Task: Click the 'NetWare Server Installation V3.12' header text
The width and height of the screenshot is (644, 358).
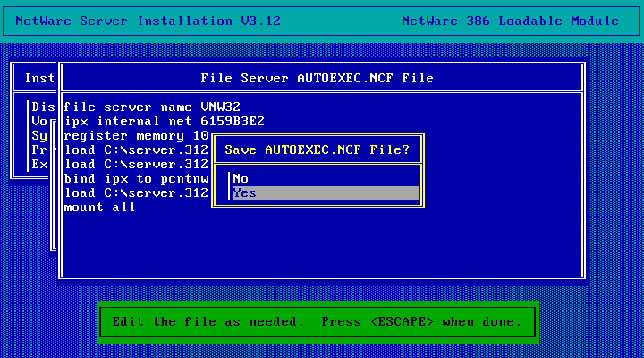Action: [x=148, y=21]
